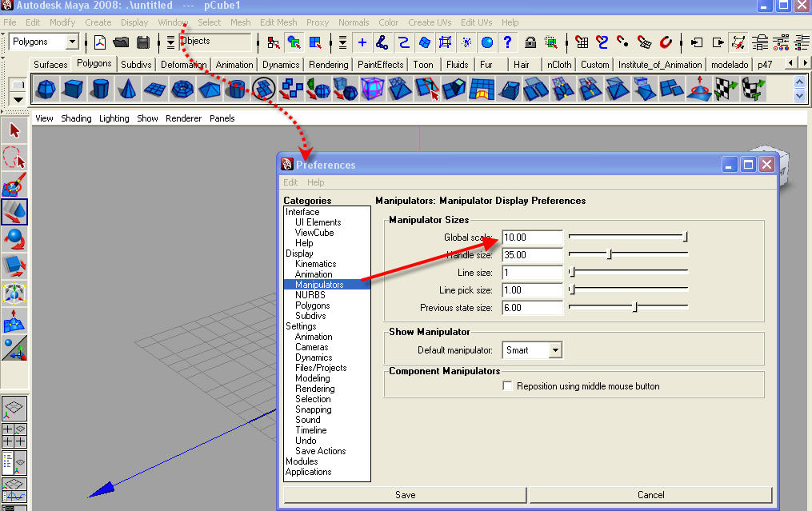Viewport: 812px width, 511px height.
Task: Create a polygon cylinder from the shelf
Action: 100,89
